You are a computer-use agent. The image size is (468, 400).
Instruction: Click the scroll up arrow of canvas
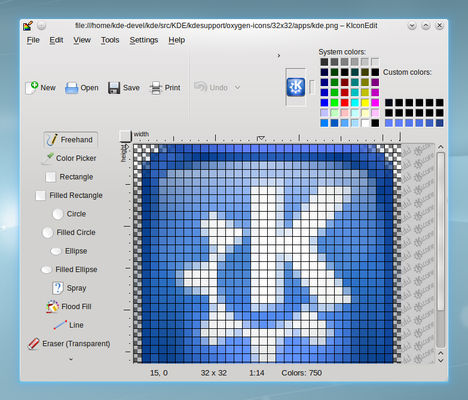(x=440, y=147)
